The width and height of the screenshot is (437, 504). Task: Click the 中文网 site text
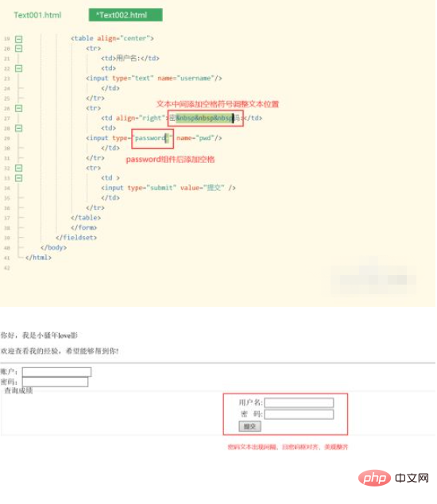pos(412,479)
